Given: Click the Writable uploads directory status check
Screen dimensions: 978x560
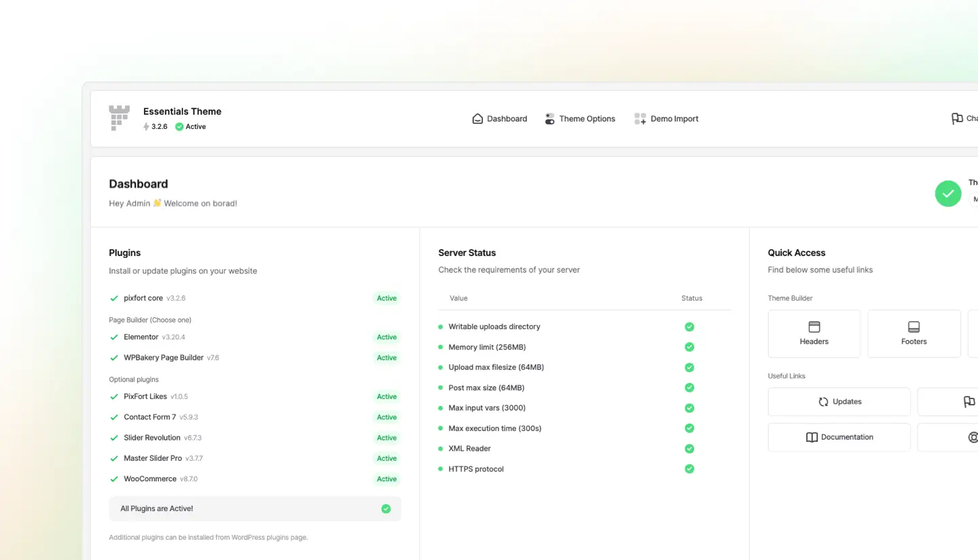Looking at the screenshot, I should click(689, 326).
